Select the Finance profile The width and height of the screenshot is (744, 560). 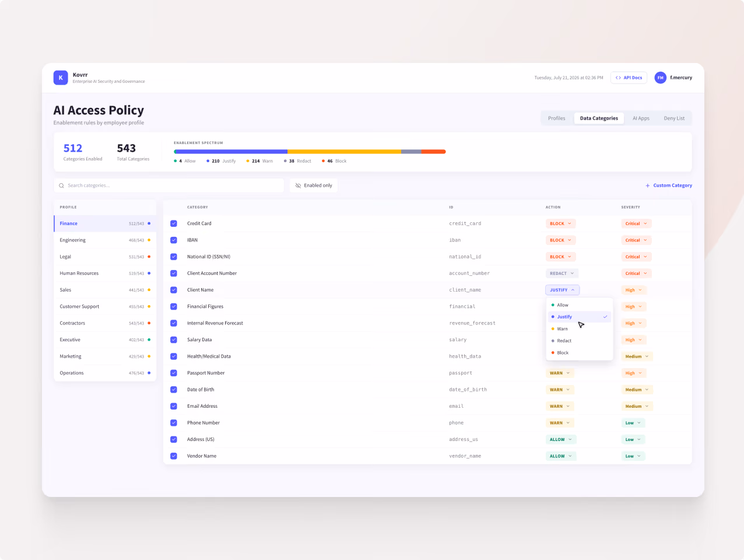pyautogui.click(x=105, y=223)
